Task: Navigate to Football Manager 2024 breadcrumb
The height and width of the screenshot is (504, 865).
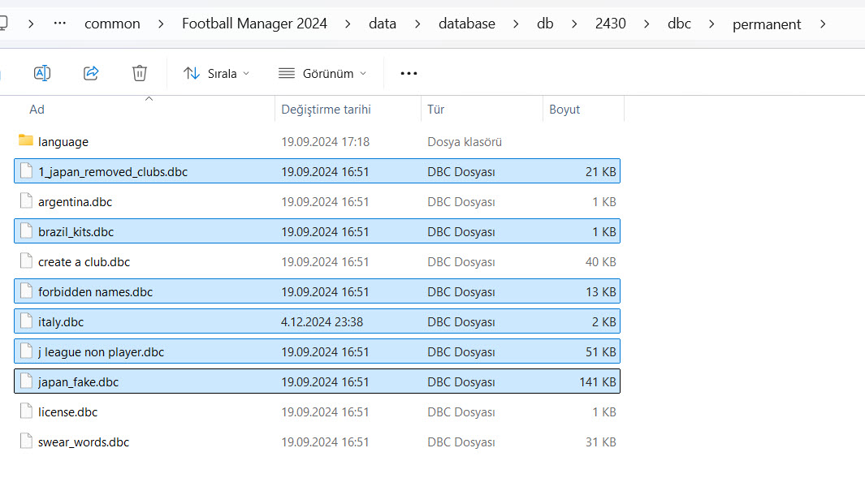Action: pos(254,24)
